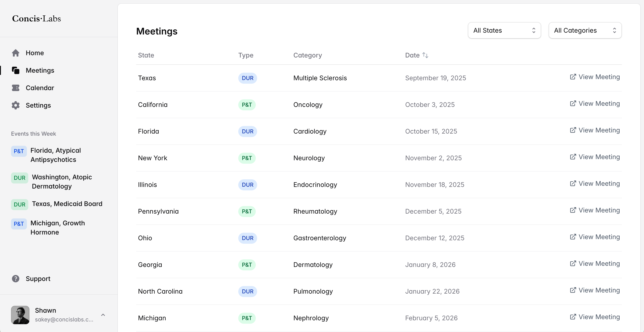The width and height of the screenshot is (644, 332).
Task: Open Settings from the sidebar
Action: pos(38,105)
